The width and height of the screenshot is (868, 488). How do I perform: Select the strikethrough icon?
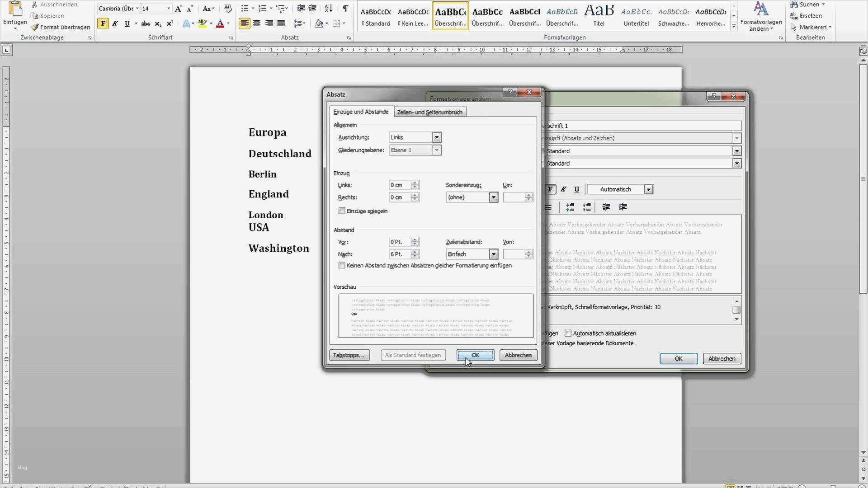point(146,23)
